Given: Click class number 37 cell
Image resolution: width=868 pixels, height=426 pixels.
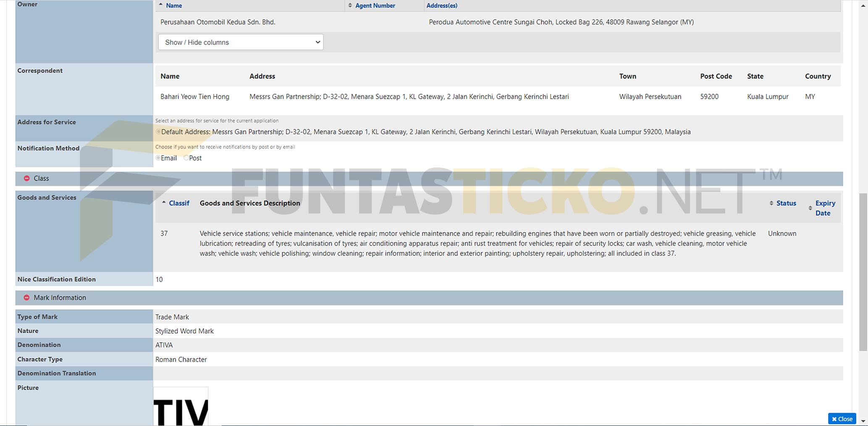Looking at the screenshot, I should [x=164, y=233].
